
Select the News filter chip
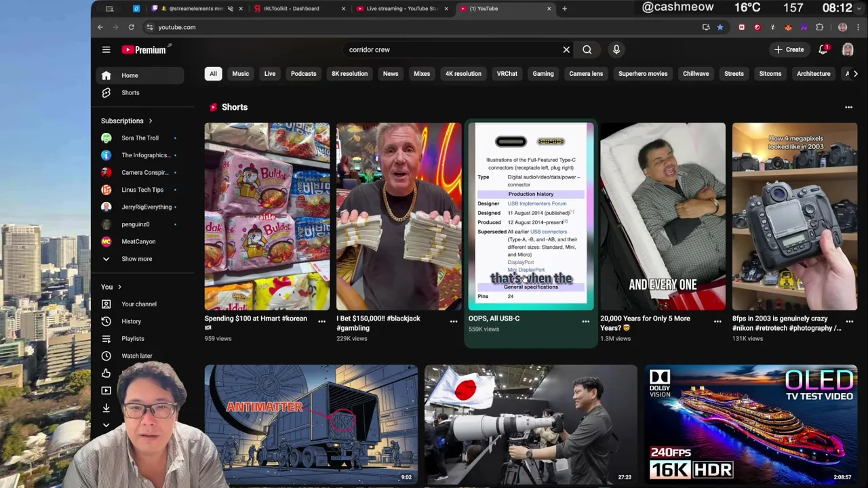[391, 74]
